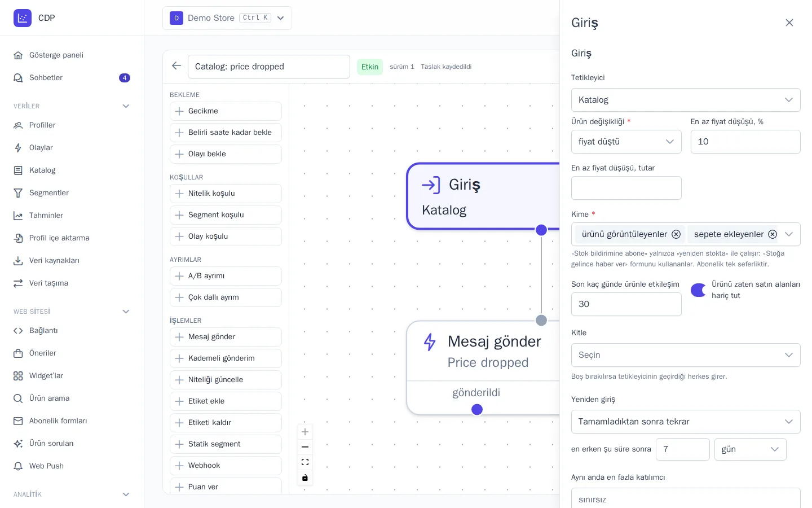Click the Ürün arama magnifier icon
This screenshot has width=812, height=508.
(18, 398)
